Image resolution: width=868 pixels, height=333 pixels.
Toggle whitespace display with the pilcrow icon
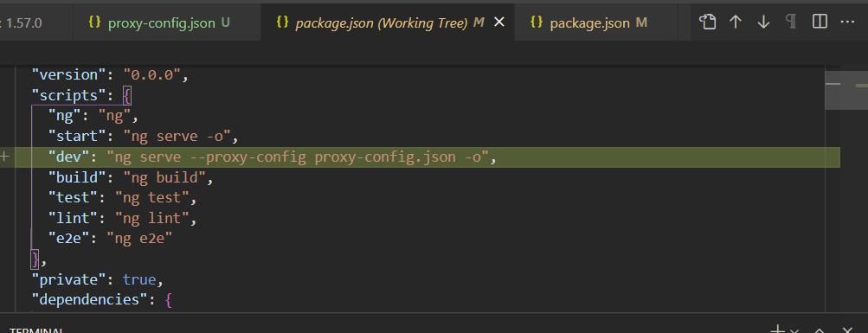(791, 22)
